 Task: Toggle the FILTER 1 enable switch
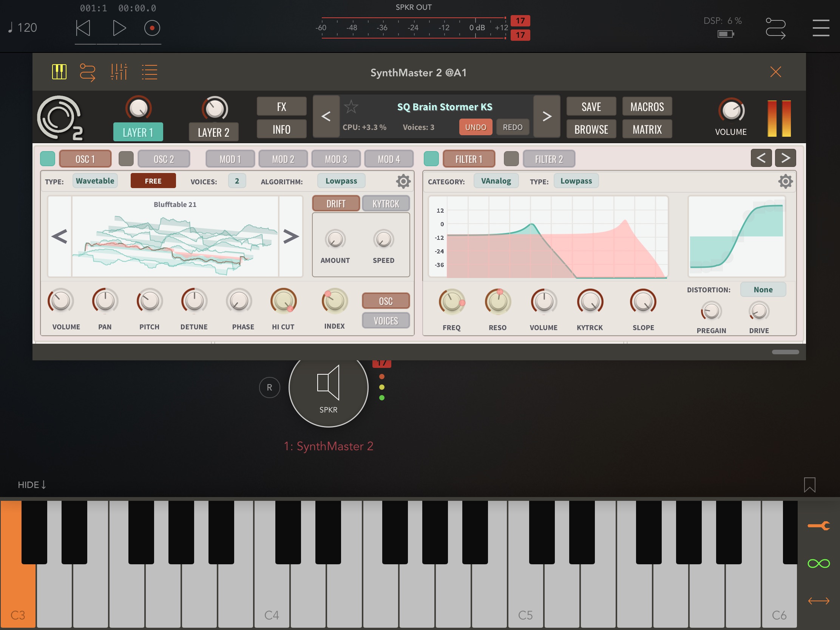tap(431, 159)
